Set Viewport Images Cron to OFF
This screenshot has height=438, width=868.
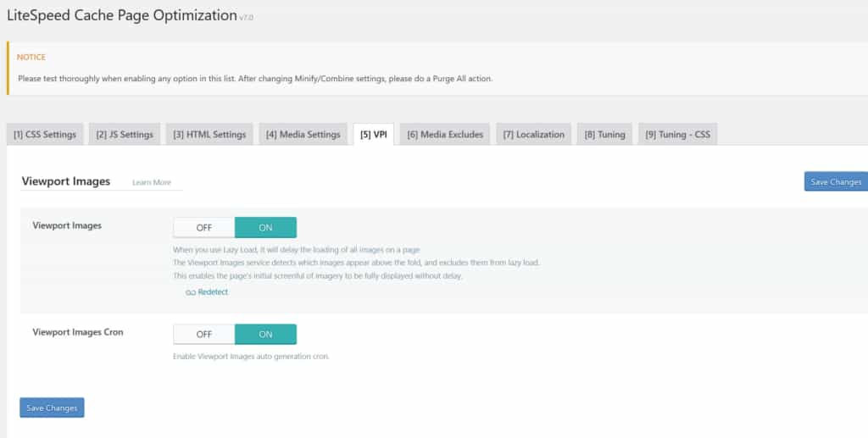click(204, 334)
